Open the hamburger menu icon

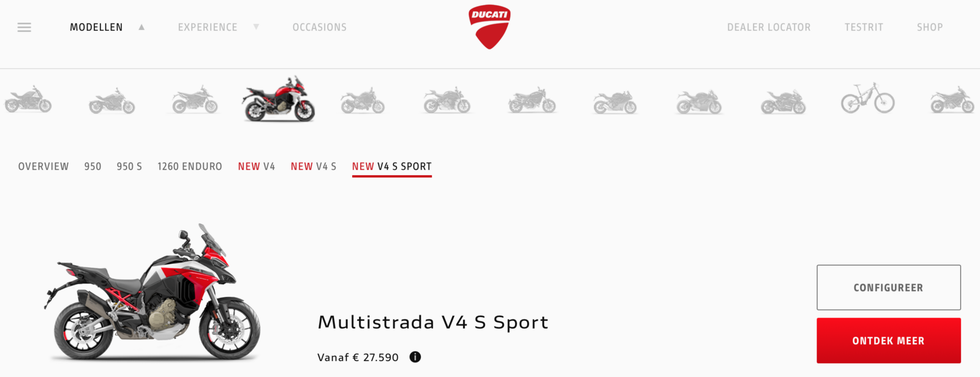[24, 28]
